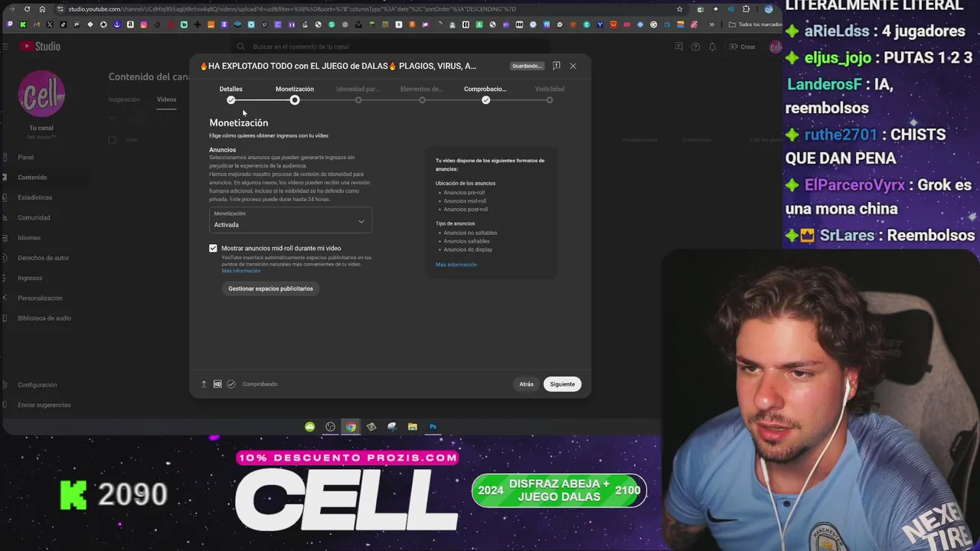Close the video upload dialog
This screenshot has height=551, width=980.
[573, 66]
